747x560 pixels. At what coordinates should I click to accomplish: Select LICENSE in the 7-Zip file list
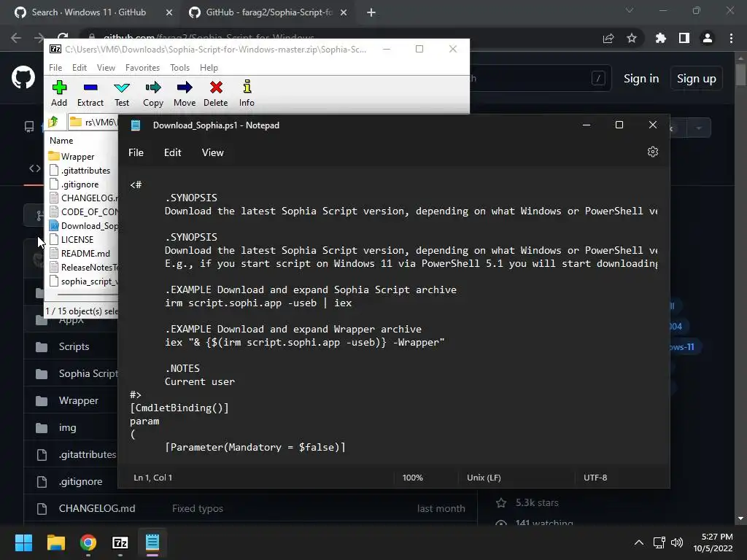tap(77, 239)
